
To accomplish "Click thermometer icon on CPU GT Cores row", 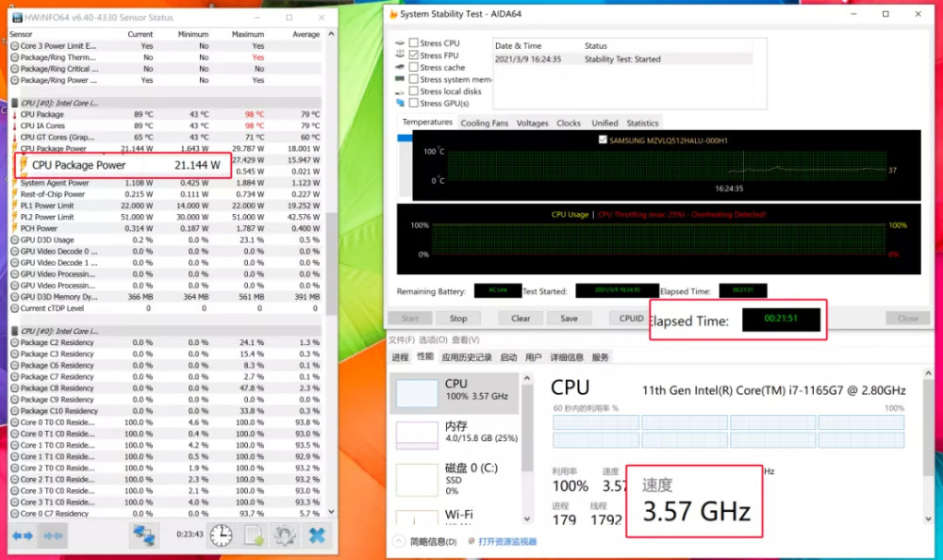I will coord(14,137).
